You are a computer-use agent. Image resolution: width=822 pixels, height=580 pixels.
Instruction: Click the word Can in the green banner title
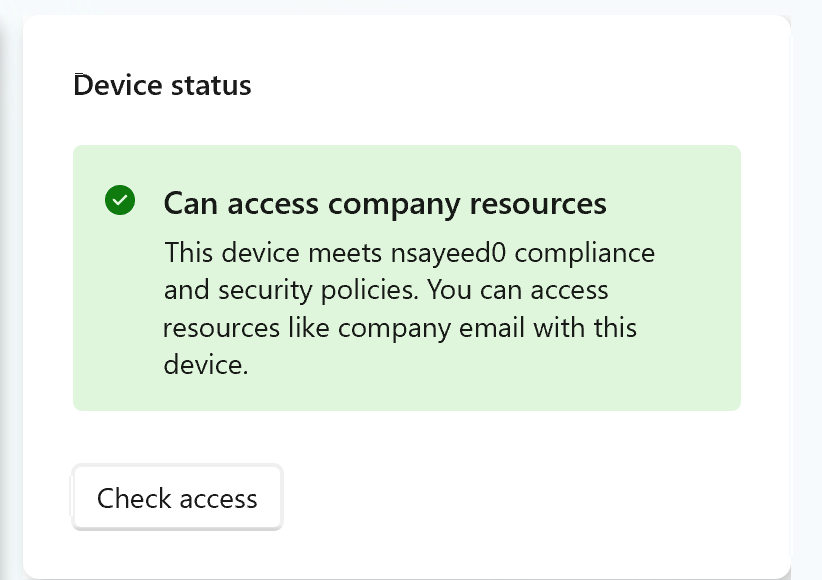(190, 204)
